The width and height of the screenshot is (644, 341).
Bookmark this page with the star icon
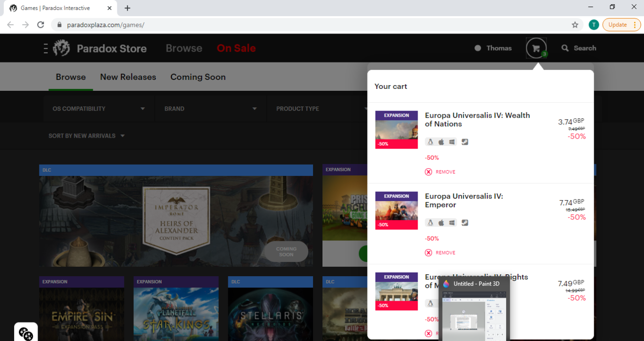[575, 25]
